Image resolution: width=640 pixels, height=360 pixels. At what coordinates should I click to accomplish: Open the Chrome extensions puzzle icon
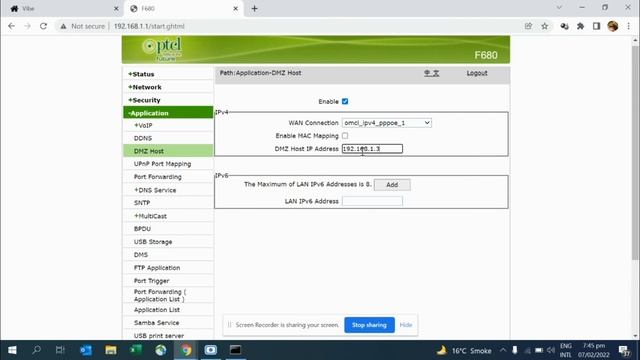[580, 26]
